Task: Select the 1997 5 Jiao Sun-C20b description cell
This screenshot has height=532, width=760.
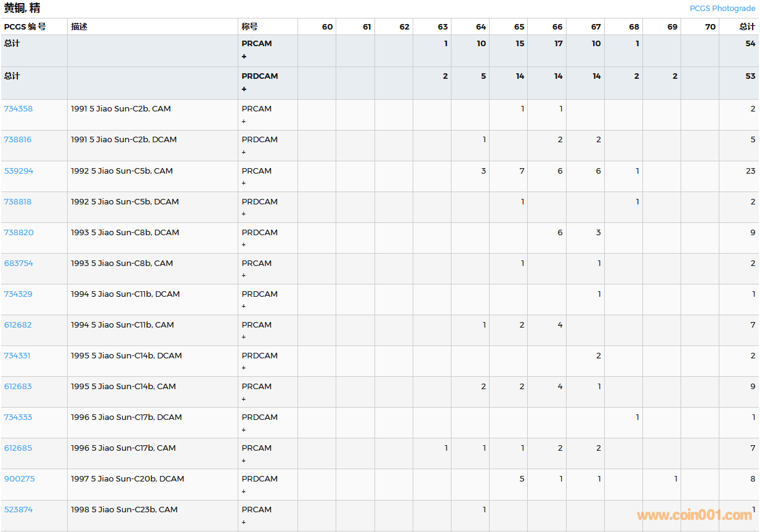Action: coord(127,479)
